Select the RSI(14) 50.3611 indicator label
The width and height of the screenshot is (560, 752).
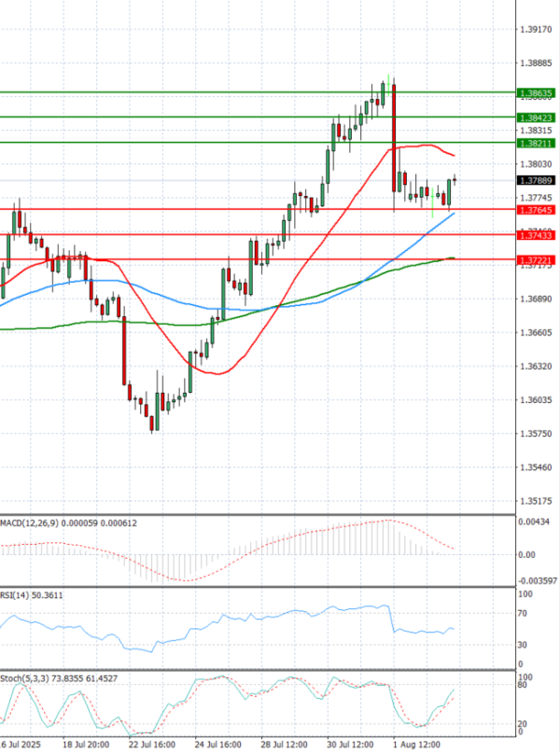coord(31,595)
